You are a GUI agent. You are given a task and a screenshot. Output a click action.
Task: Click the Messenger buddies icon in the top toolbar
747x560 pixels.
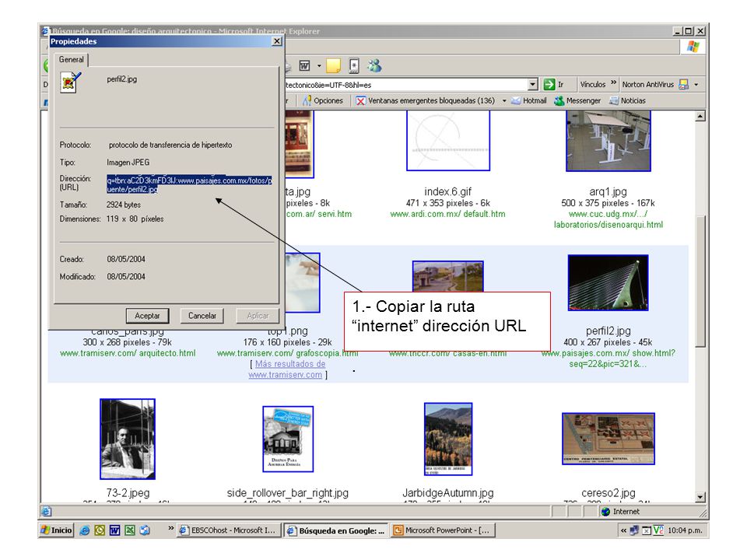[x=374, y=65]
